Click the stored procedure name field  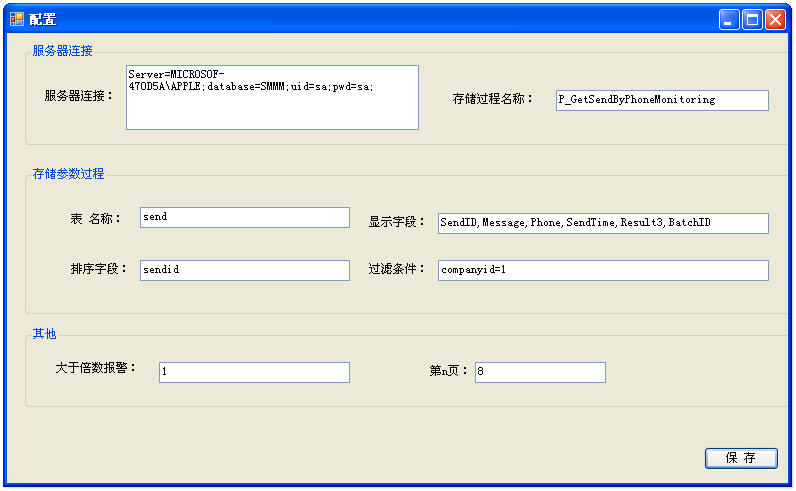pyautogui.click(x=662, y=101)
